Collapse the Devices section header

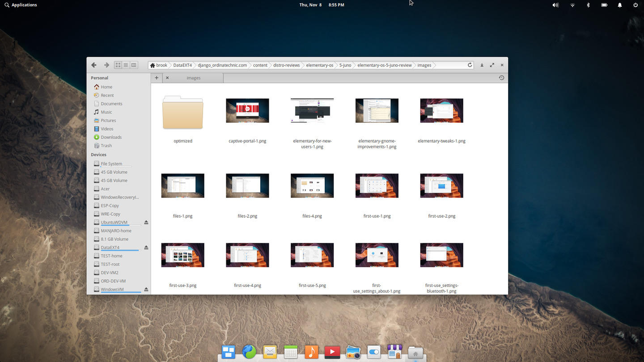(x=99, y=155)
